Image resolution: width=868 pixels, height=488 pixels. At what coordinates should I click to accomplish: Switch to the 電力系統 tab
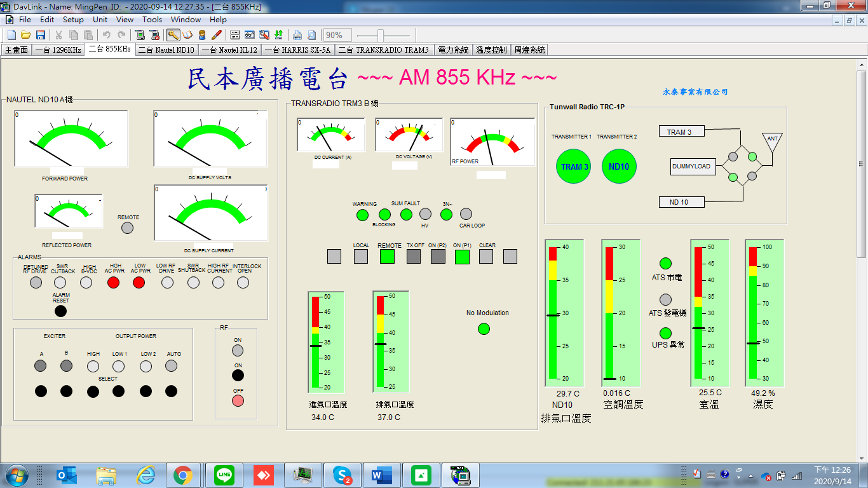[453, 50]
